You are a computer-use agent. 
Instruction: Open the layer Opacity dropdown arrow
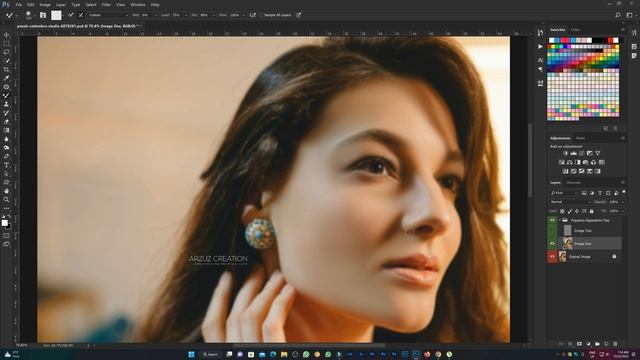[x=622, y=202]
